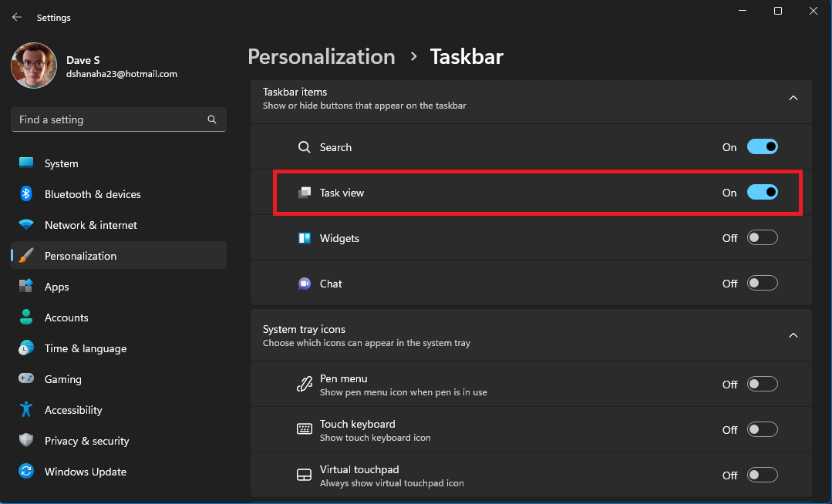832x504 pixels.
Task: Click the Personalization breadcrumb link
Action: pos(322,56)
